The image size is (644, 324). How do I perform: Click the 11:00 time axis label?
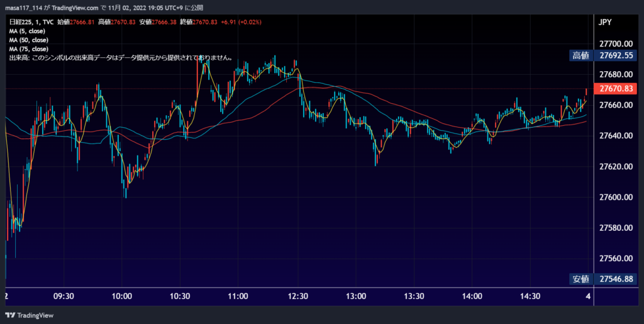pos(238,296)
